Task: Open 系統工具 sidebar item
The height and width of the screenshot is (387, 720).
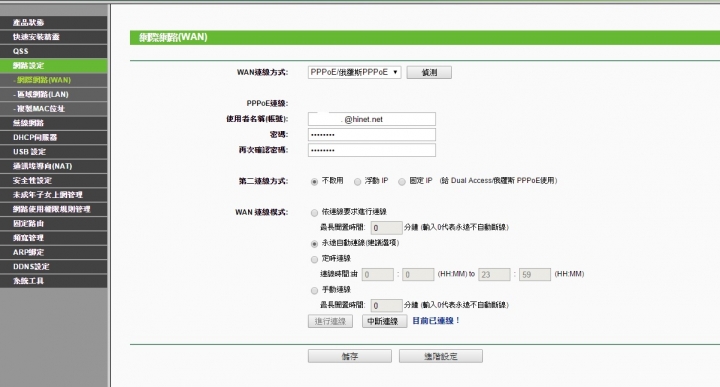Action: click(54, 280)
